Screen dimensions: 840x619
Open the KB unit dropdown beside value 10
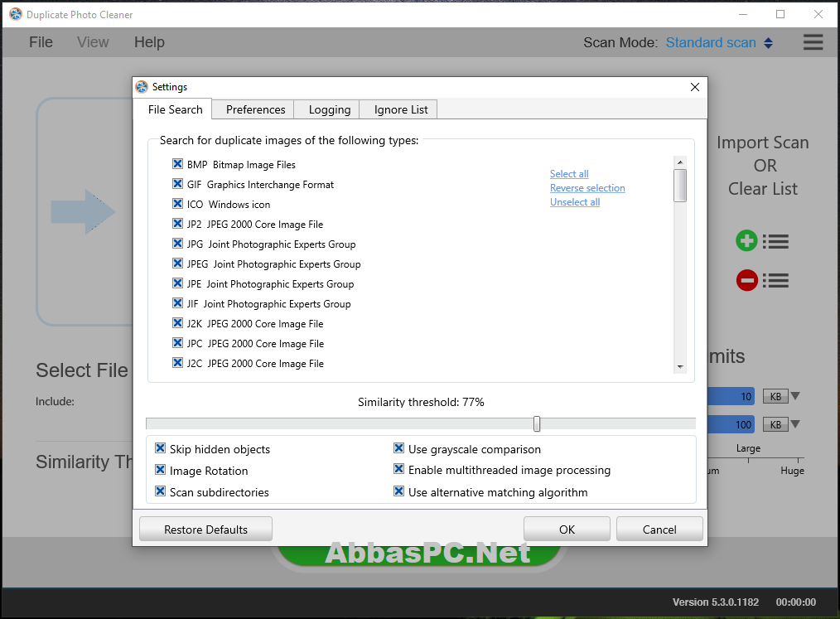coord(781,397)
